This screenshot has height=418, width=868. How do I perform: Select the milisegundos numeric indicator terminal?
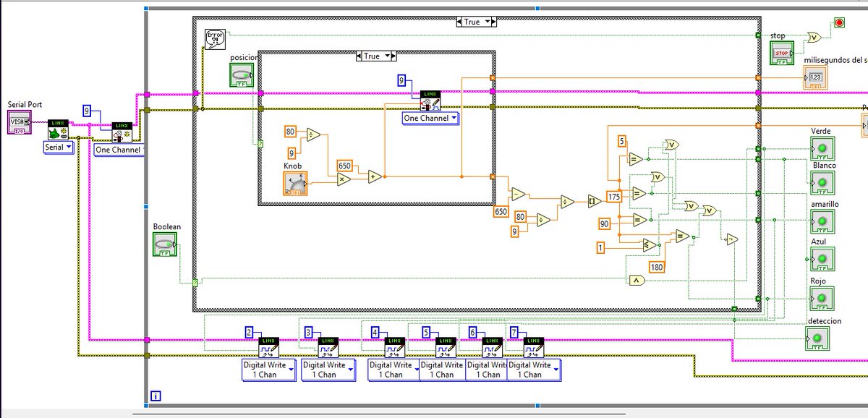[814, 77]
